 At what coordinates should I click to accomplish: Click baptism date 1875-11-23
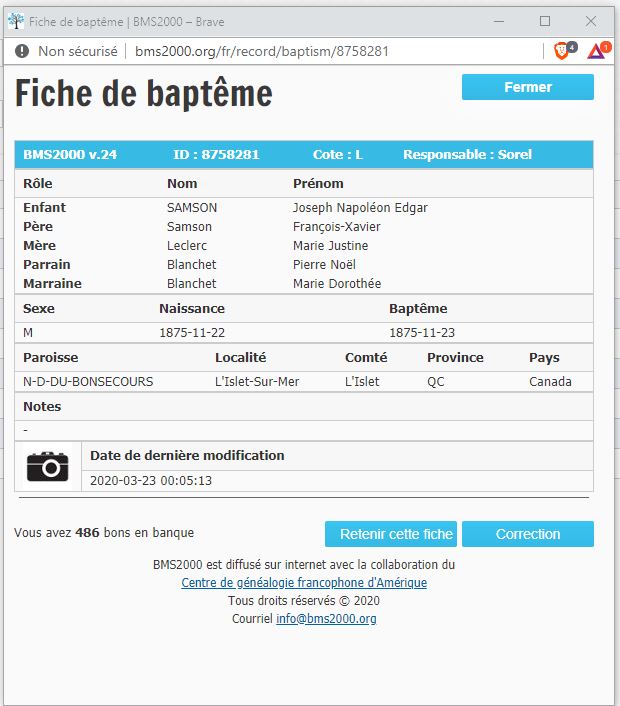tap(422, 332)
